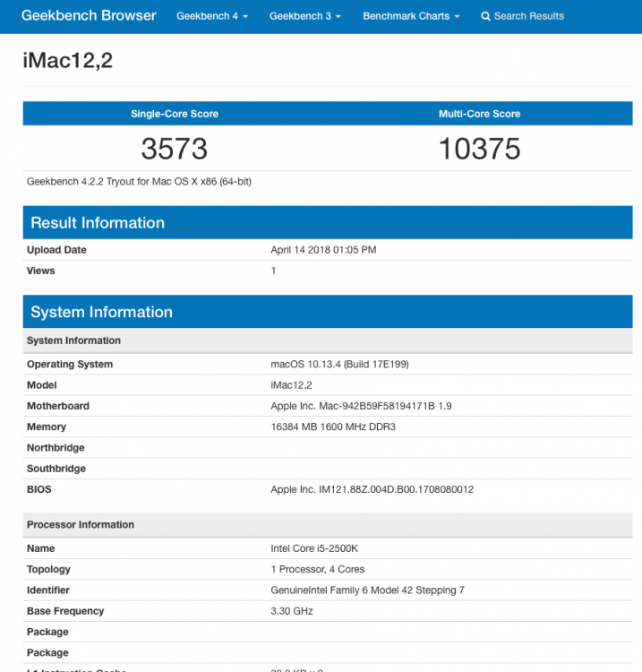
Task: Select the iMac12,2 page heading
Action: pyautogui.click(x=68, y=60)
